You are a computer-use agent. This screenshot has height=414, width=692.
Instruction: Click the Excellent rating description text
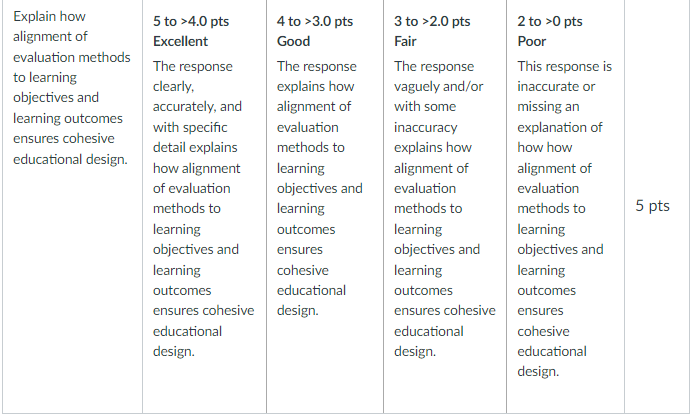[203, 209]
